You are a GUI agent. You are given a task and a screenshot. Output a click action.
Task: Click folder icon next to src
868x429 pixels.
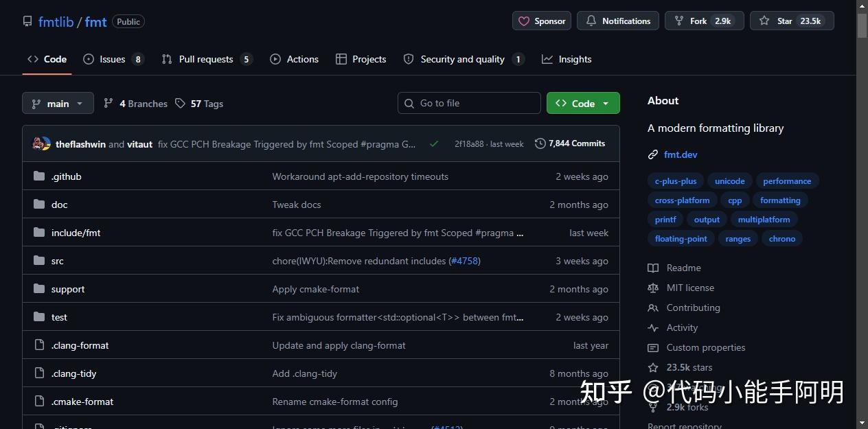[39, 261]
